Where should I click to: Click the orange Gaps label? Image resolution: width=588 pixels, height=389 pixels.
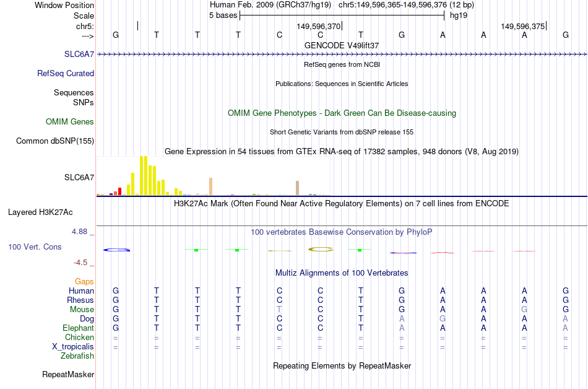84,281
